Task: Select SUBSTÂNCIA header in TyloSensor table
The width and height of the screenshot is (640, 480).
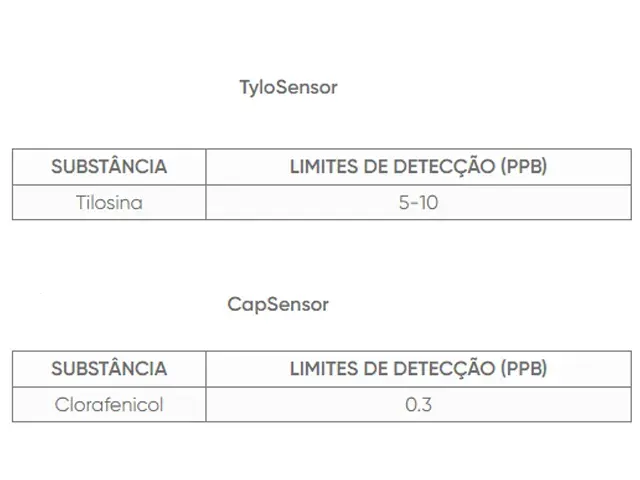Action: click(109, 167)
